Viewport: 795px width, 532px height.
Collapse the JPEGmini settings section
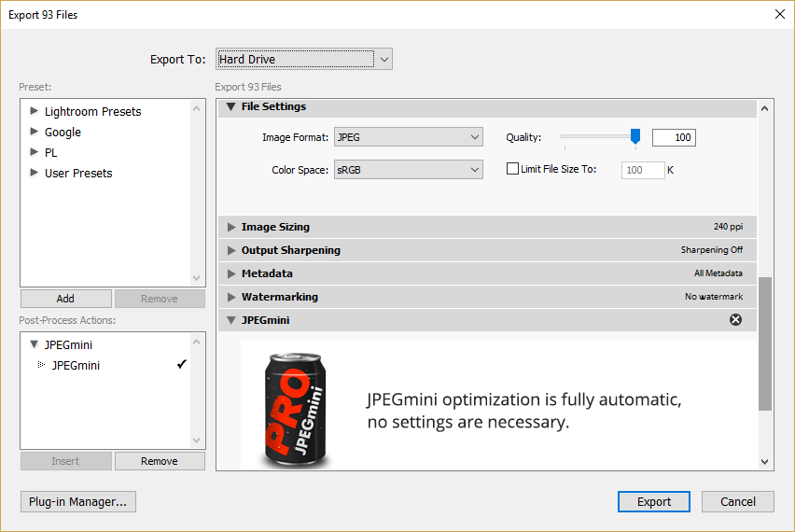[x=231, y=320]
